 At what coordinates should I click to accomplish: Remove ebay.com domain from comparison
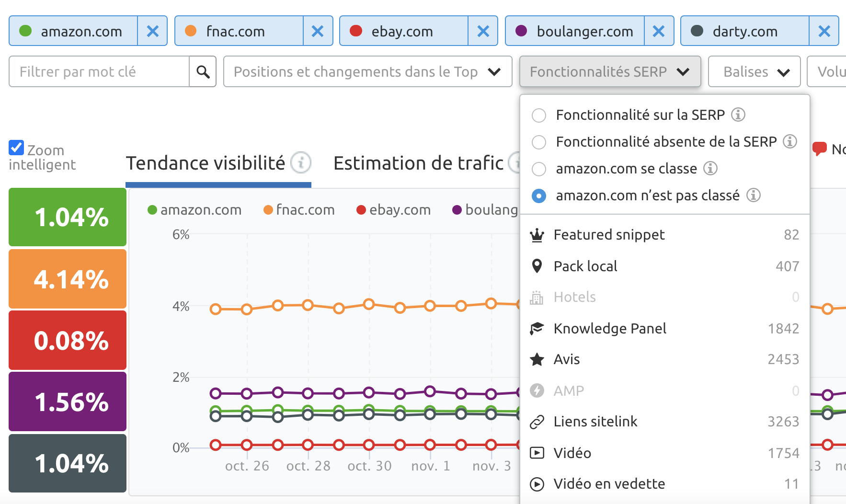point(483,31)
